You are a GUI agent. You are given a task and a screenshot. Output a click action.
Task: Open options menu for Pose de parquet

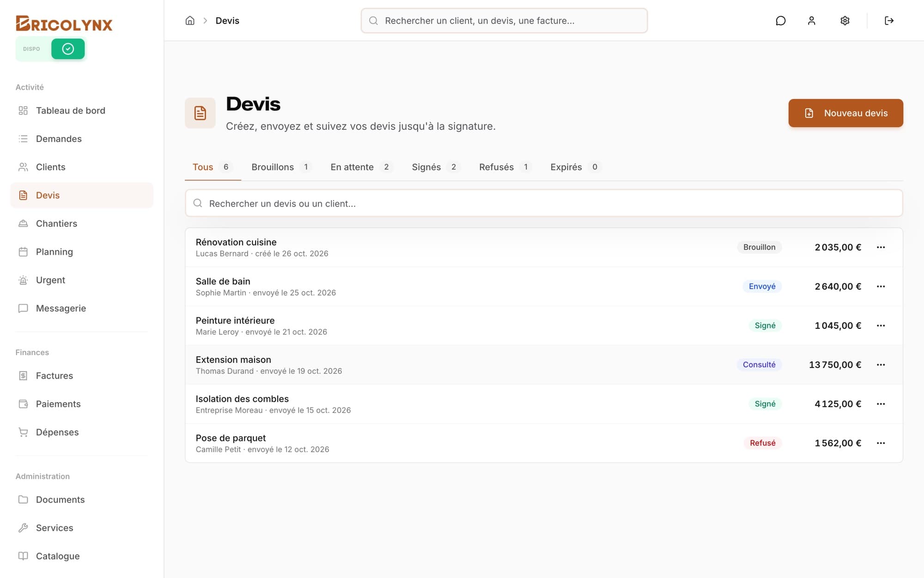(x=881, y=443)
